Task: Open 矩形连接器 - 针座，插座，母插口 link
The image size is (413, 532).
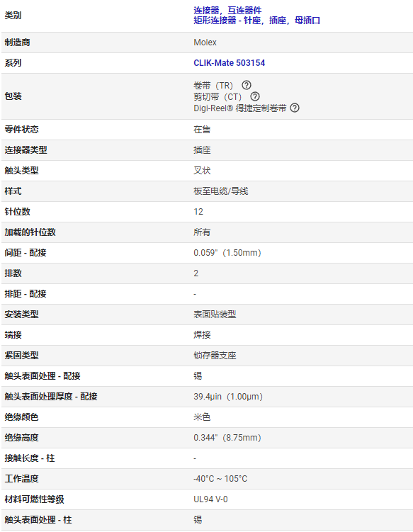Action: (257, 21)
